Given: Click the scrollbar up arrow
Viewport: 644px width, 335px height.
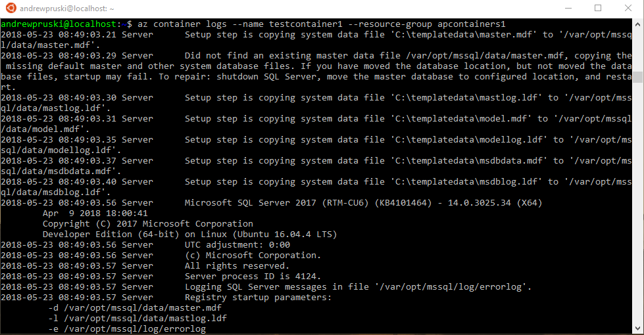Looking at the screenshot, I should 638,24.
